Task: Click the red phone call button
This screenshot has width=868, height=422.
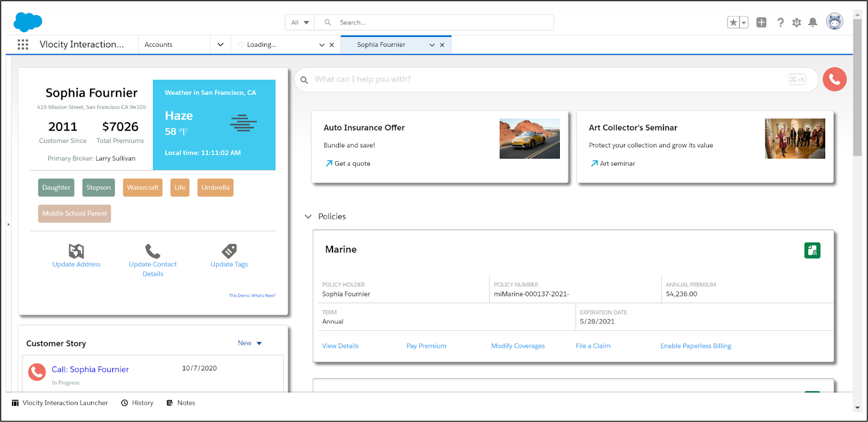Action: [x=834, y=79]
